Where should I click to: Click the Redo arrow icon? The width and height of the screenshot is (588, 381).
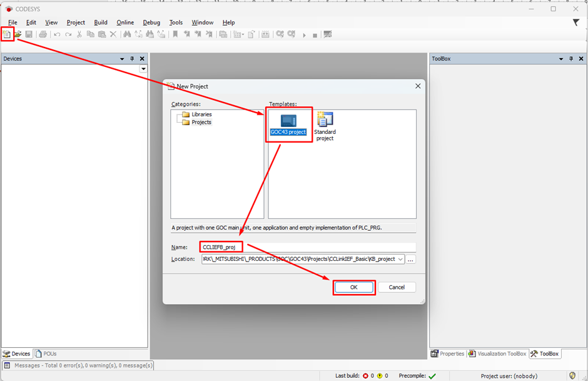point(68,34)
